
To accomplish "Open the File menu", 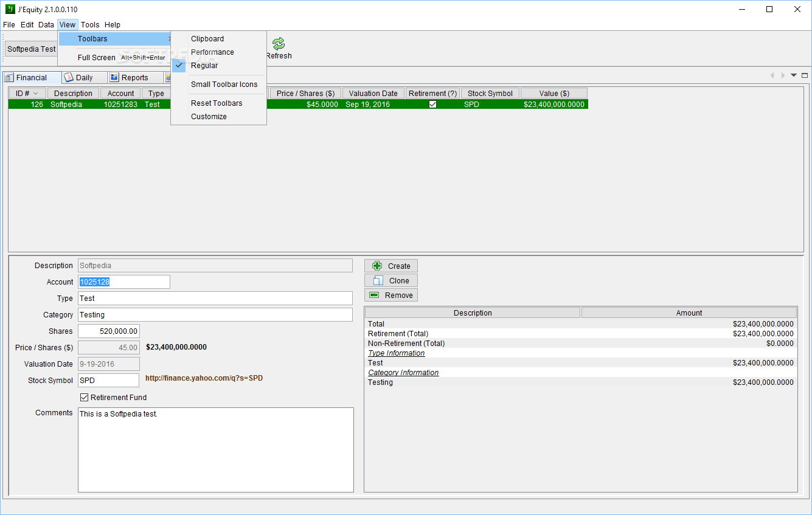I will 9,24.
